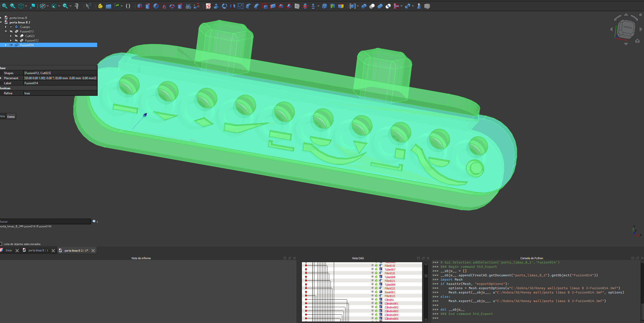Viewport: 644px width, 323px height.
Task: Select the Datos properties tab
Action: pyautogui.click(x=11, y=116)
